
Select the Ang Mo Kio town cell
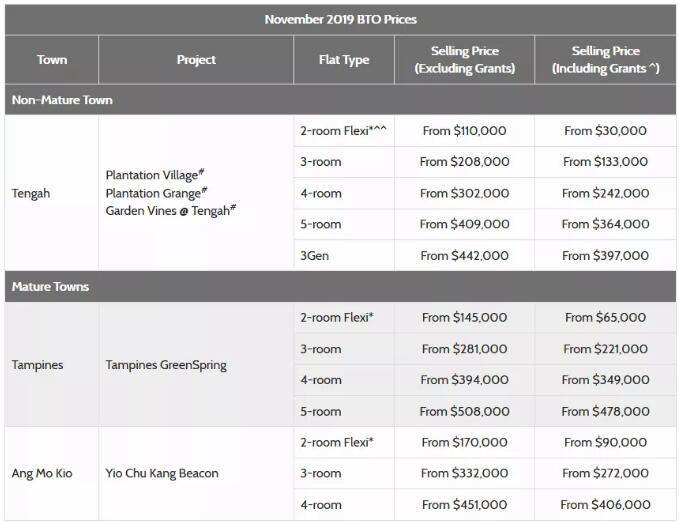[42, 473]
